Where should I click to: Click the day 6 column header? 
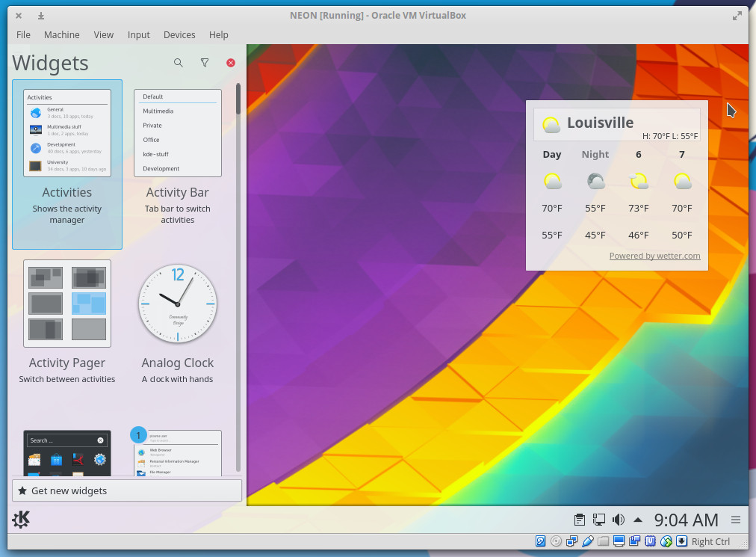[639, 155]
